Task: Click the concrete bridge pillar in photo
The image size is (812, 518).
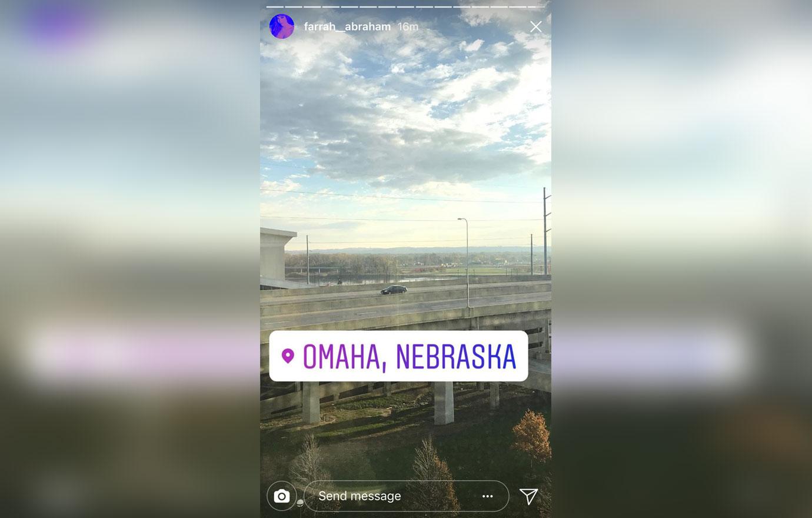Action: [x=444, y=403]
